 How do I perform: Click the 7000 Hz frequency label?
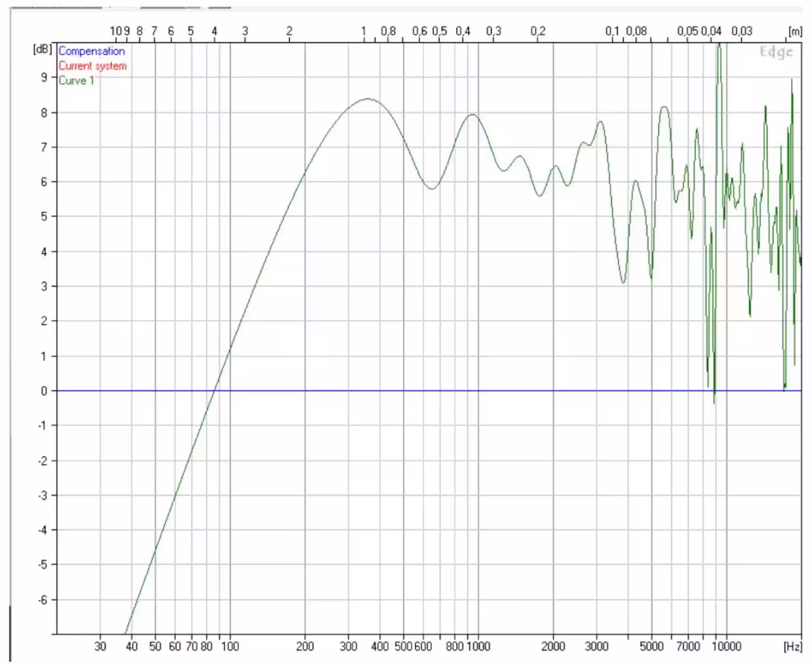688,646
